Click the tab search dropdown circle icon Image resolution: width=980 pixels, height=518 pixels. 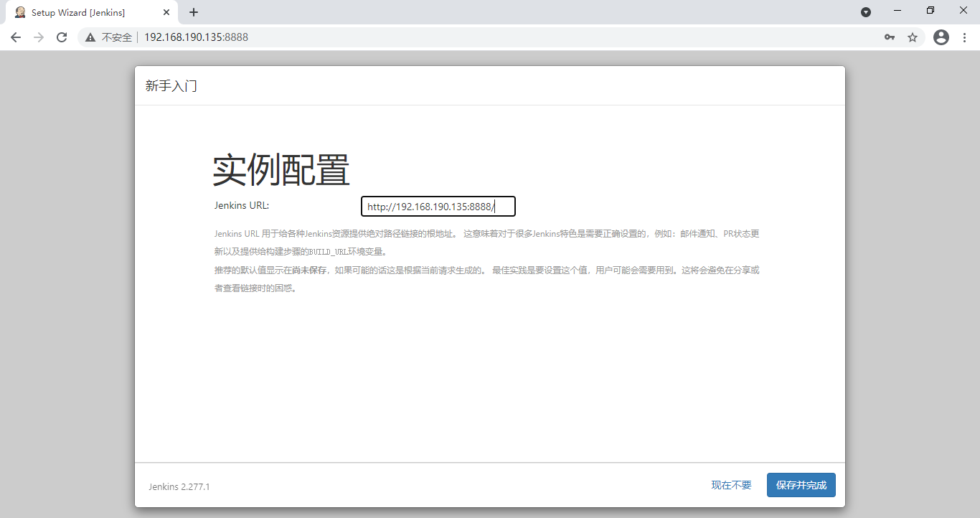866,12
